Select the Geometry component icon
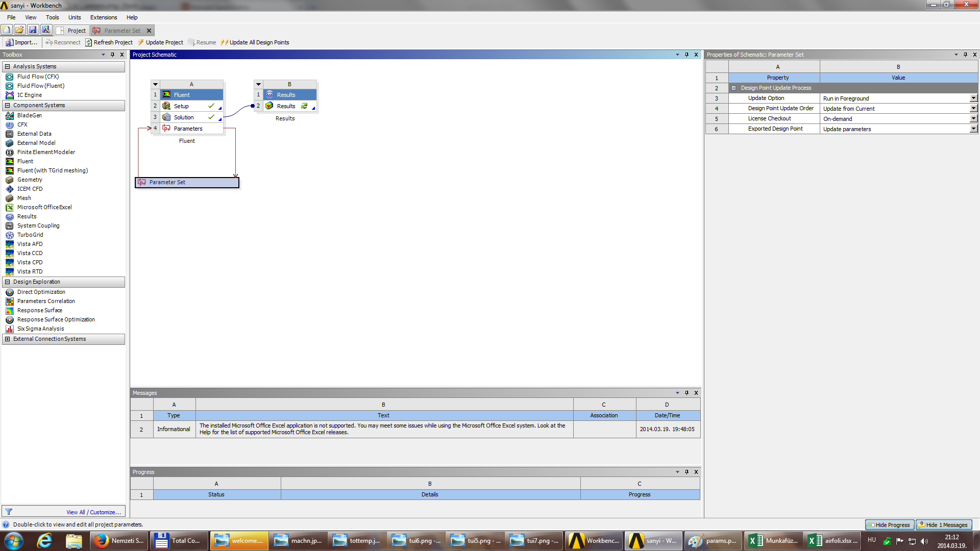The height and width of the screenshot is (551, 980). (x=9, y=180)
